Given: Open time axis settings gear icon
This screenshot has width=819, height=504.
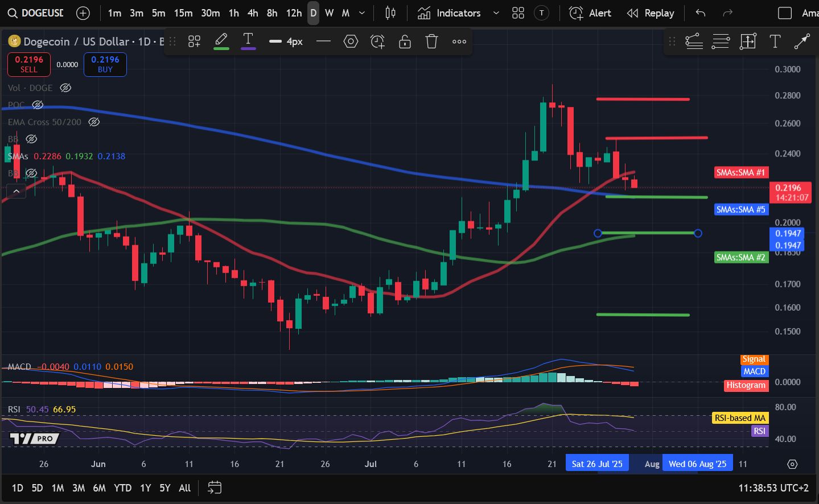Looking at the screenshot, I should click(x=792, y=464).
